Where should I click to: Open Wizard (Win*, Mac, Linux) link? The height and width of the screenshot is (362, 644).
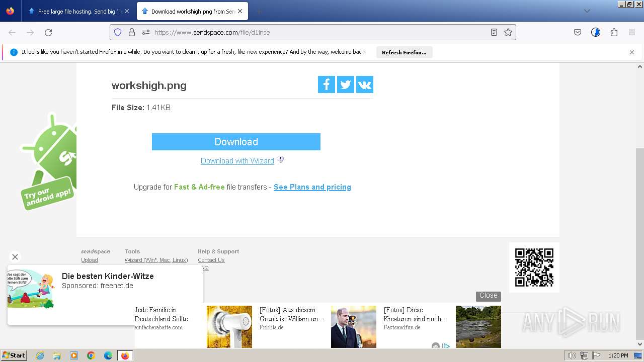click(156, 260)
